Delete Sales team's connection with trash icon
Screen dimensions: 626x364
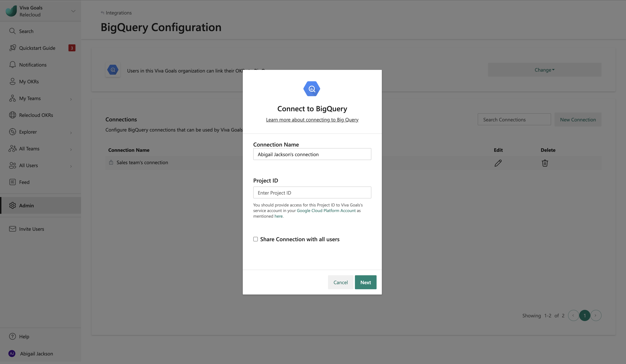(545, 163)
